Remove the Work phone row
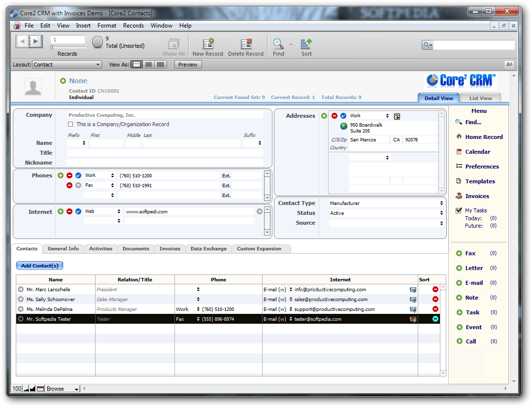Image resolution: width=532 pixels, height=407 pixels. tap(69, 175)
